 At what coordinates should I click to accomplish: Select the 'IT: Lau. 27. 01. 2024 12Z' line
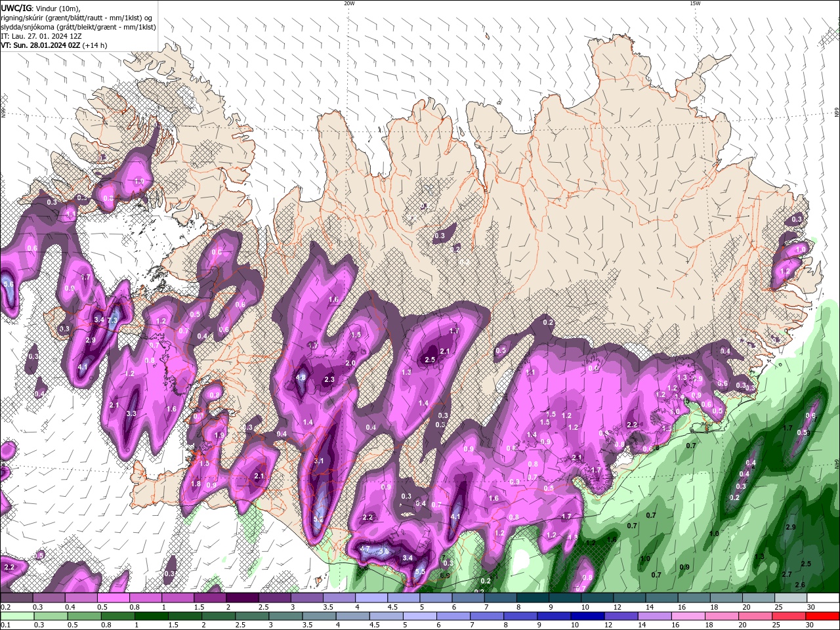[x=41, y=36]
